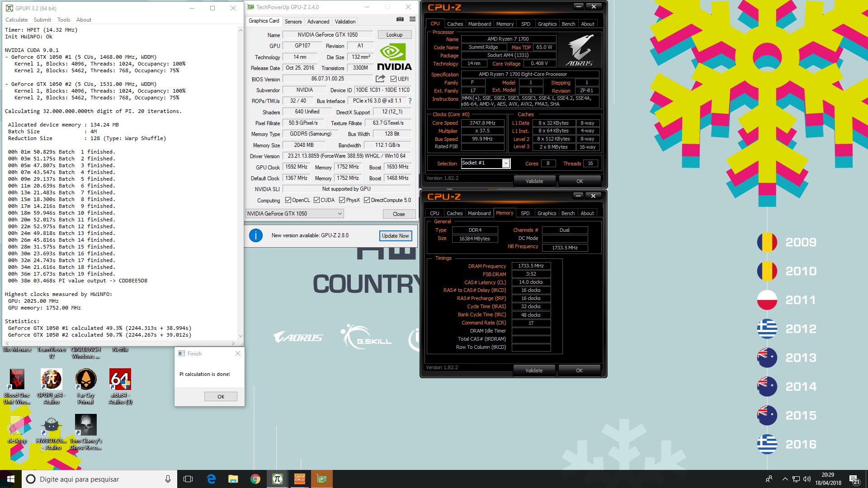This screenshot has width=868, height=488.
Task: Toggle the PhysX checkbox
Action: pos(342,200)
